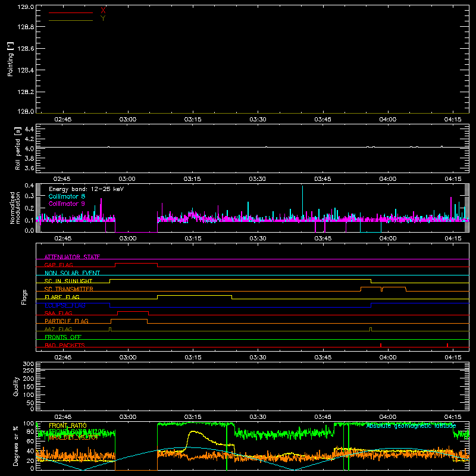
Task: Click the GAP_FLAG label
Action: coord(58,265)
